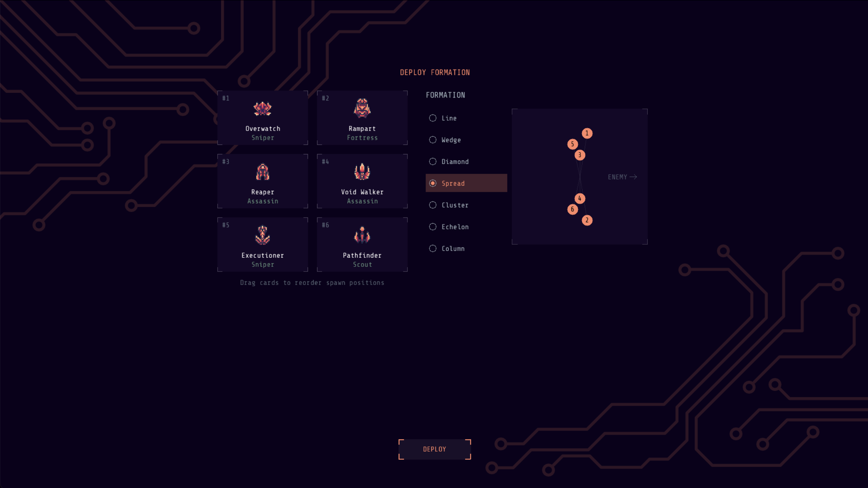Switch to the Cluster formation
This screenshot has width=868, height=488.
tap(466, 205)
